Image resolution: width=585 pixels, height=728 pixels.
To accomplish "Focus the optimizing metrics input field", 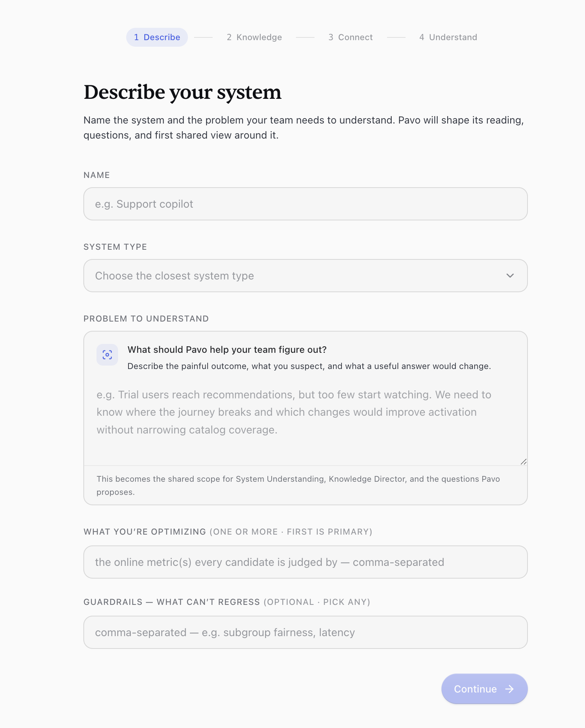I will point(306,562).
